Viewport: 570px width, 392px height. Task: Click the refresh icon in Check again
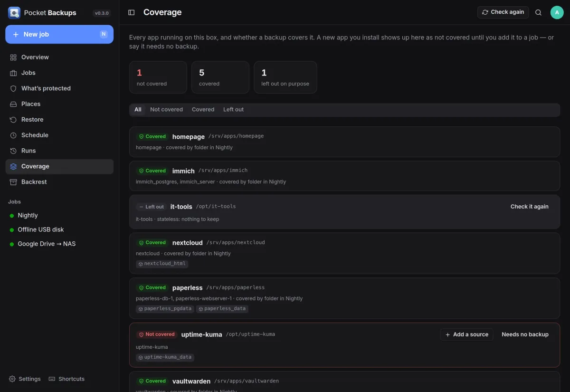tap(485, 12)
